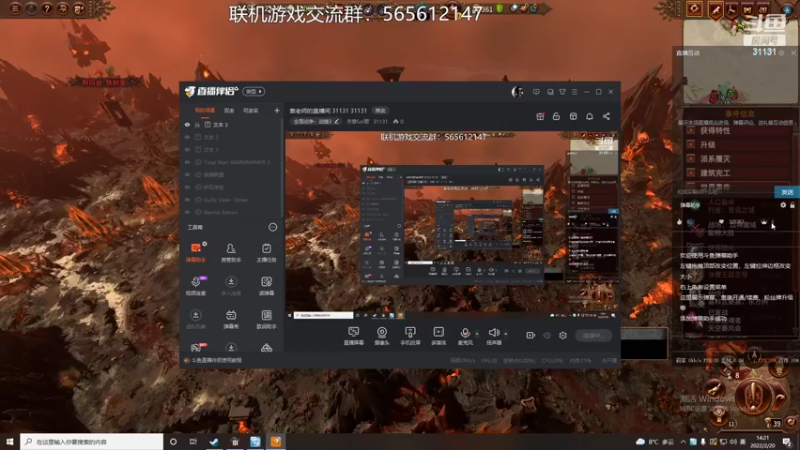This screenshot has width=800, height=450.
Task: Open the 弹幕助手 tool in the toolbox
Action: tap(195, 252)
